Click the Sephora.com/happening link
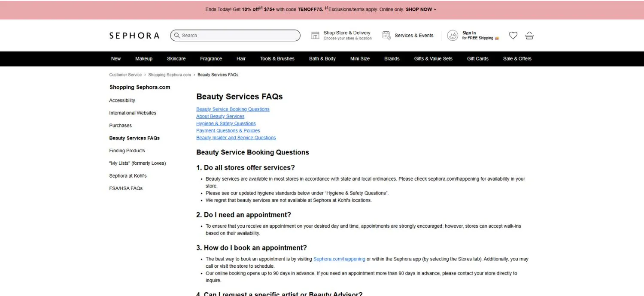The image size is (644, 296). coord(339,259)
